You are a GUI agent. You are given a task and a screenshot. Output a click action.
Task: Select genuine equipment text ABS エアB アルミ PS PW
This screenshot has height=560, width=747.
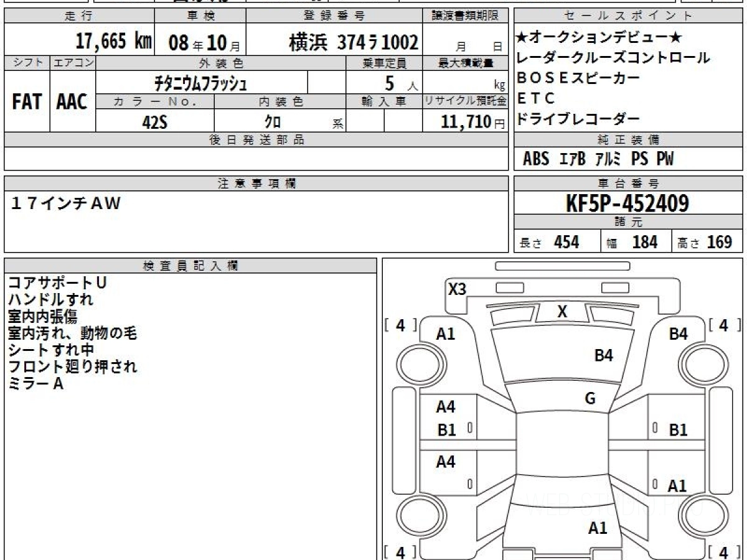pos(598,159)
